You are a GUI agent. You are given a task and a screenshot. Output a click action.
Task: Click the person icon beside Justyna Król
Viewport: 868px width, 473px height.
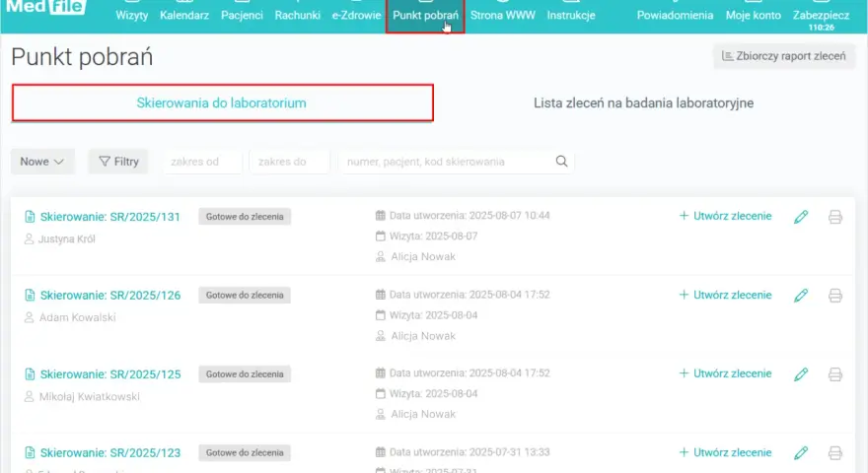coord(30,239)
